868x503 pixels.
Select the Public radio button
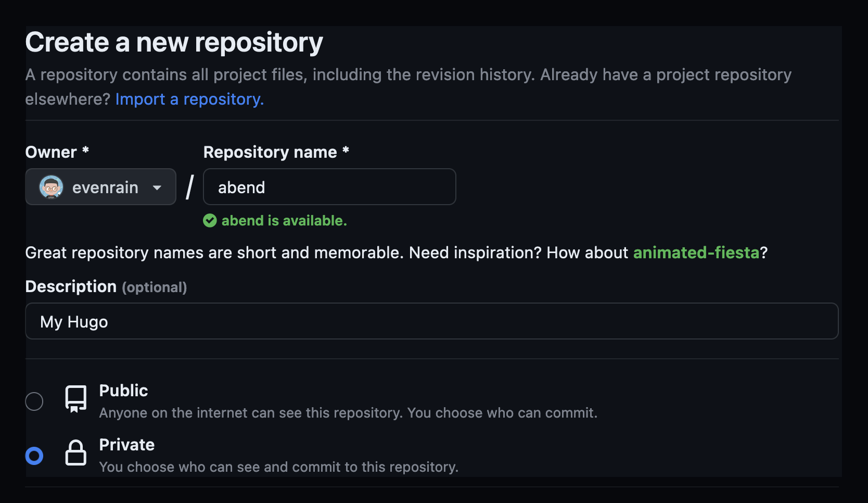click(x=34, y=401)
